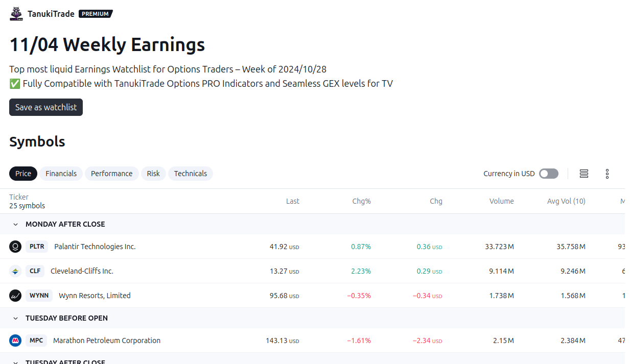The width and height of the screenshot is (630, 364).
Task: Click CLF volume 9.114M
Action: 501,271
